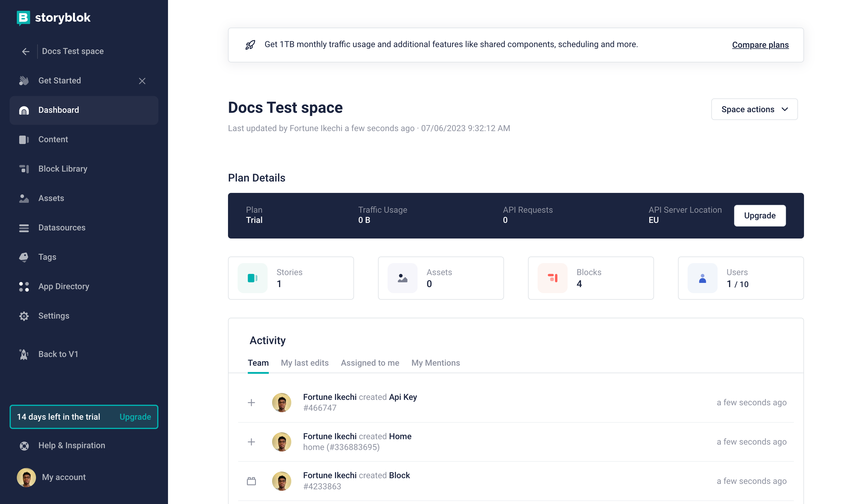864x504 pixels.
Task: Click the Datasources stack icon
Action: point(24,228)
